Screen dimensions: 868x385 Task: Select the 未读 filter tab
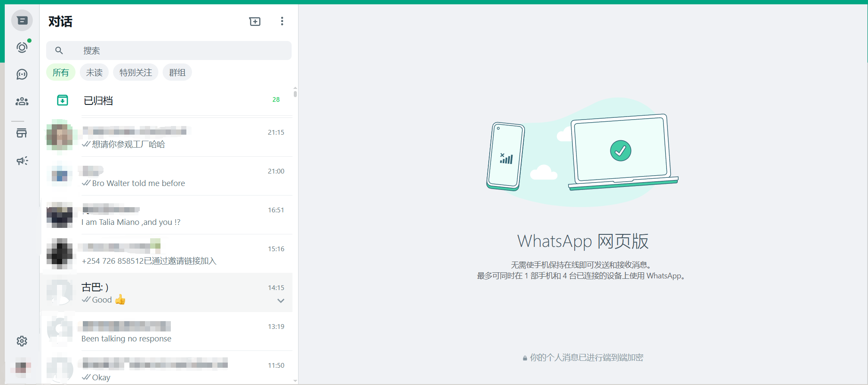pos(94,73)
